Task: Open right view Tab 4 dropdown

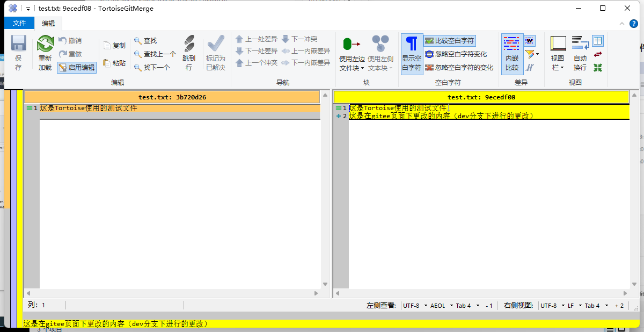Action: [596, 306]
